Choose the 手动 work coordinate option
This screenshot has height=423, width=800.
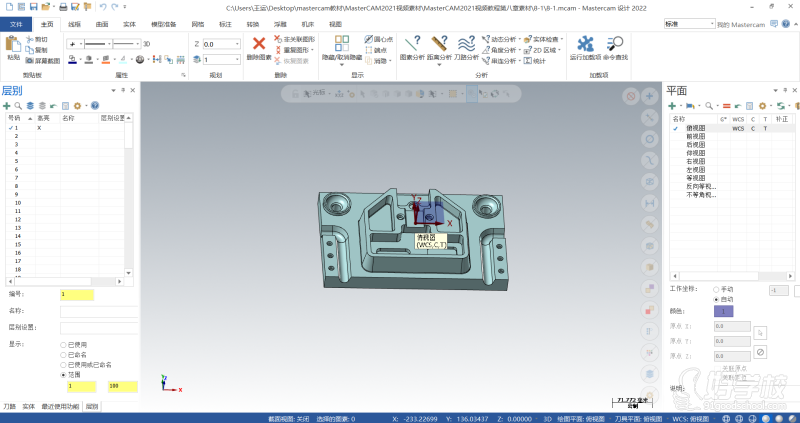click(715, 289)
